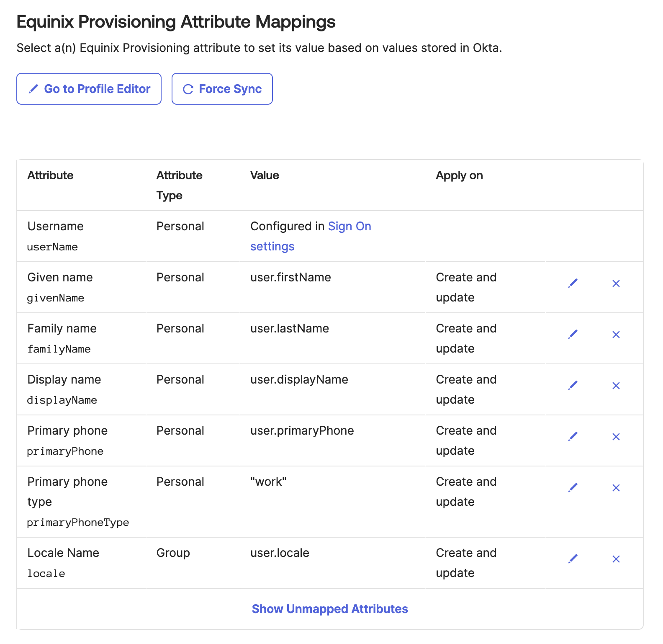Edit the Given name mapping with pencil icon
663x644 pixels.
coord(573,283)
